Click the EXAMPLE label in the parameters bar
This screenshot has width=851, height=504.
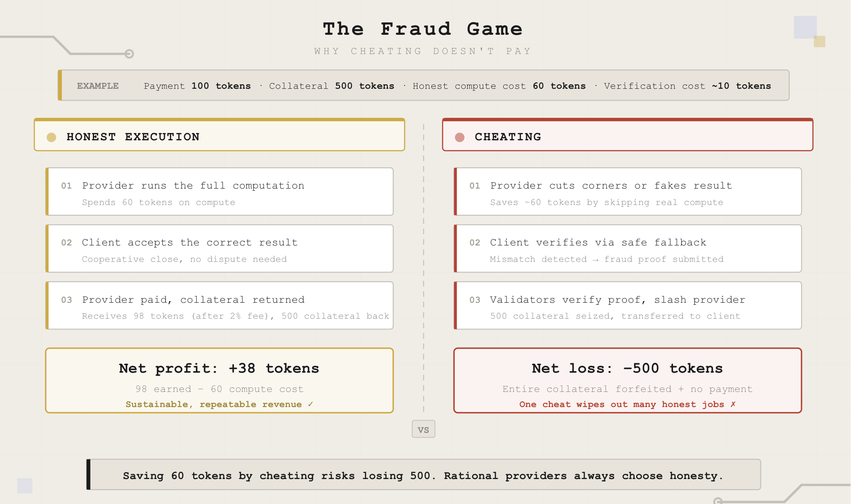coord(98,86)
